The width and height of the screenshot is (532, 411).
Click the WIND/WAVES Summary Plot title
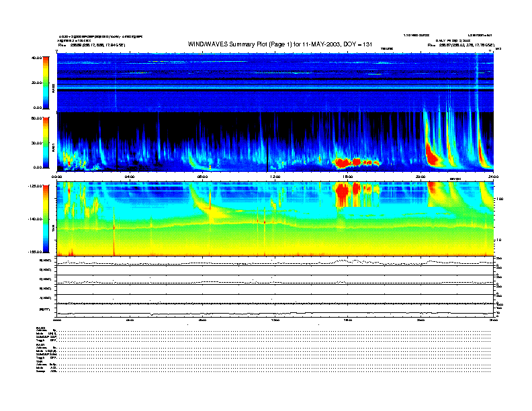point(280,44)
